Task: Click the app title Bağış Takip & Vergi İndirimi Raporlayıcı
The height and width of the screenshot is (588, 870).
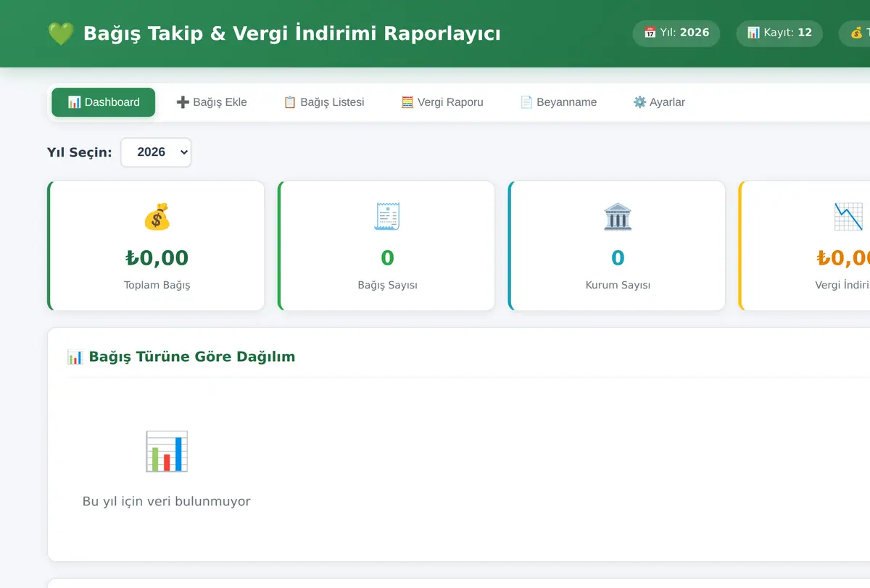Action: pyautogui.click(x=292, y=34)
